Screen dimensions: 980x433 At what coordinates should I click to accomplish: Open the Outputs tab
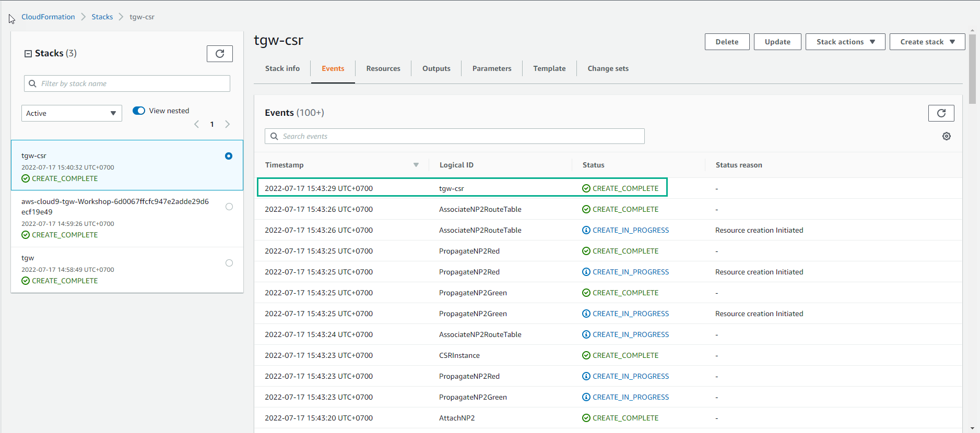436,68
